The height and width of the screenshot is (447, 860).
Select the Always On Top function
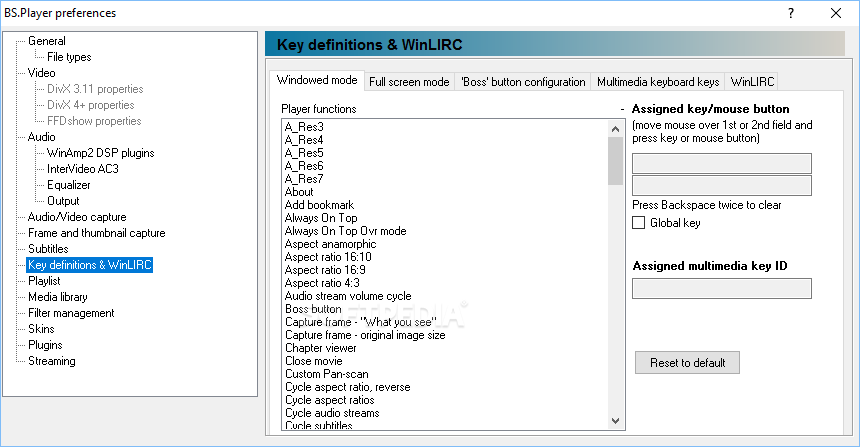tap(321, 218)
